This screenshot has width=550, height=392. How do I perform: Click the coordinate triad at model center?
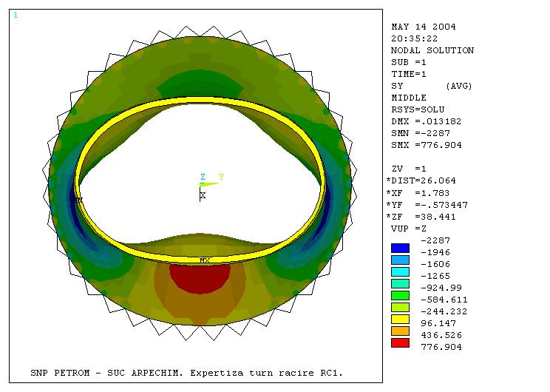coord(203,186)
